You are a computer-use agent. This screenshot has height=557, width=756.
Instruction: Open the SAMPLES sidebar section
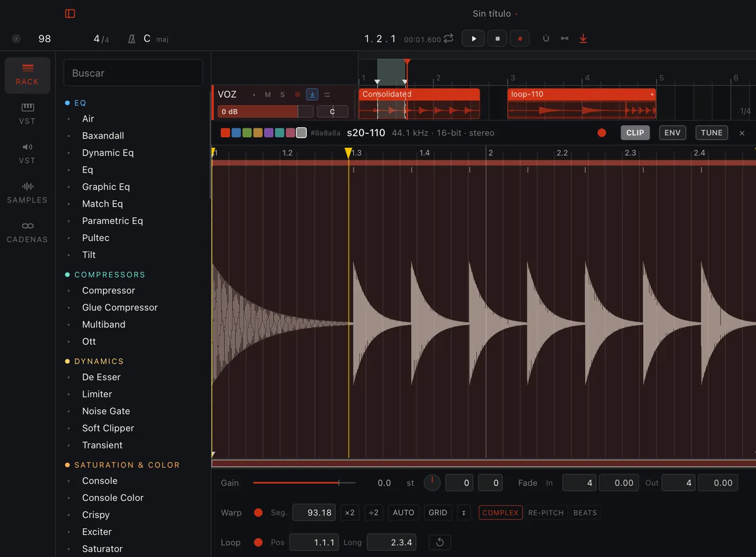(28, 193)
